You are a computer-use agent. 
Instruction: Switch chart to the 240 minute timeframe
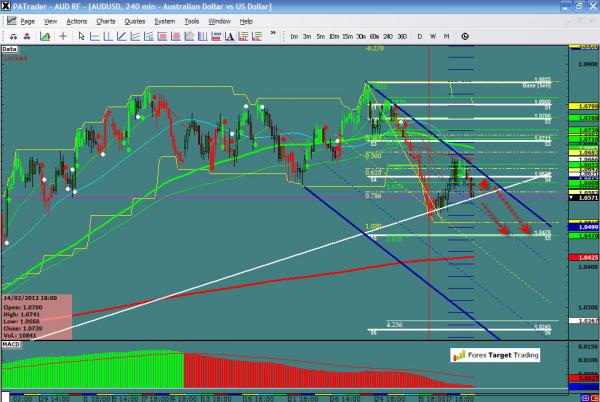(x=387, y=36)
